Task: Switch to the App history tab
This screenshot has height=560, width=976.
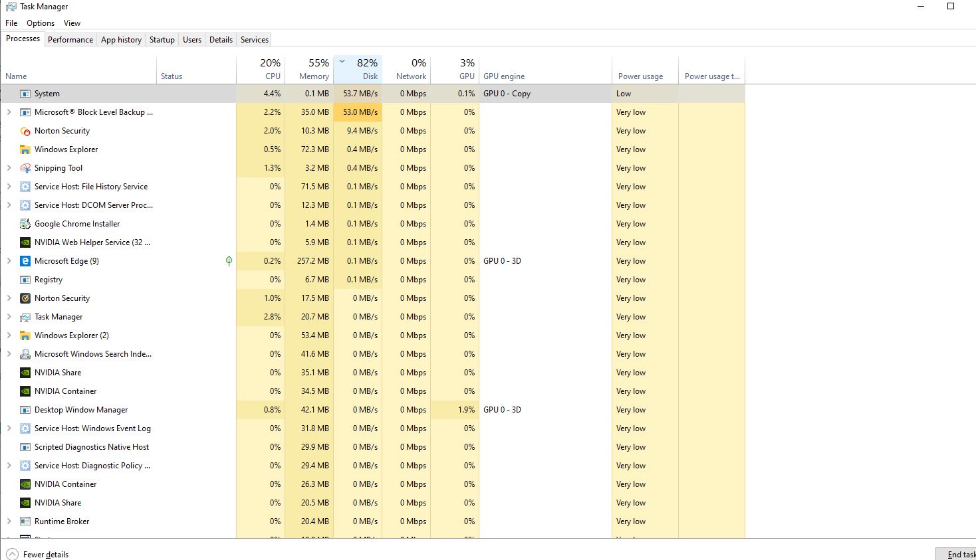Action: pos(121,40)
